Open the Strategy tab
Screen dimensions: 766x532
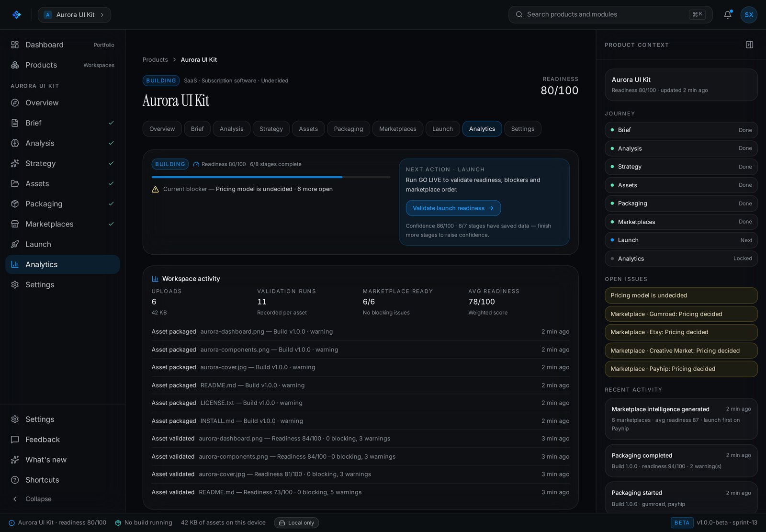point(271,129)
